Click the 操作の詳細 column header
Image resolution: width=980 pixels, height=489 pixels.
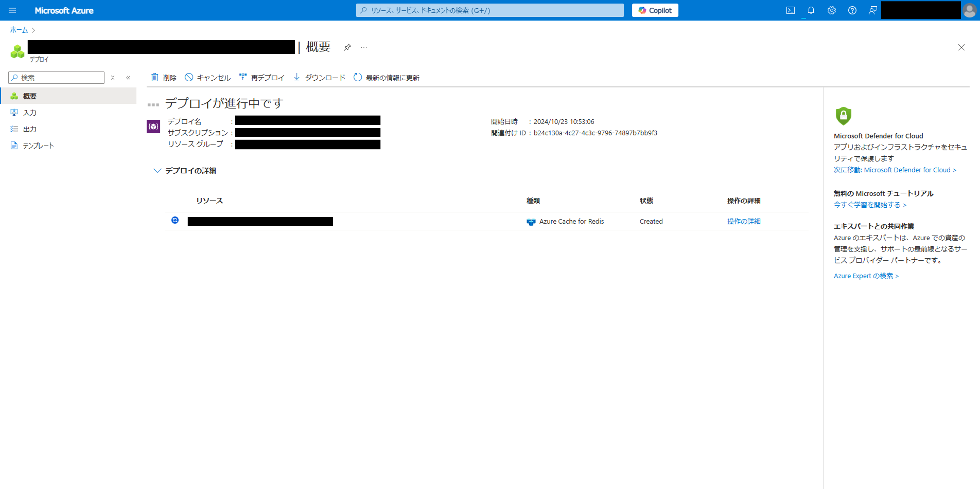pyautogui.click(x=743, y=201)
